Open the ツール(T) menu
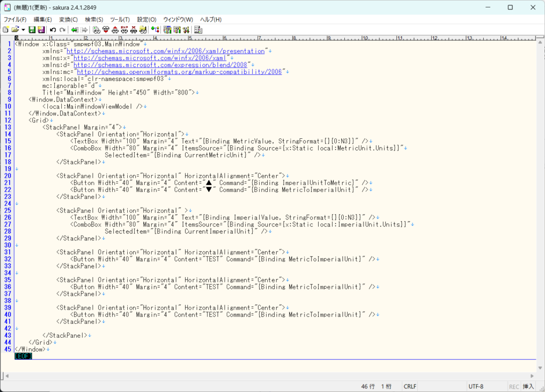Viewport: 545px width, 392px height. [x=120, y=20]
